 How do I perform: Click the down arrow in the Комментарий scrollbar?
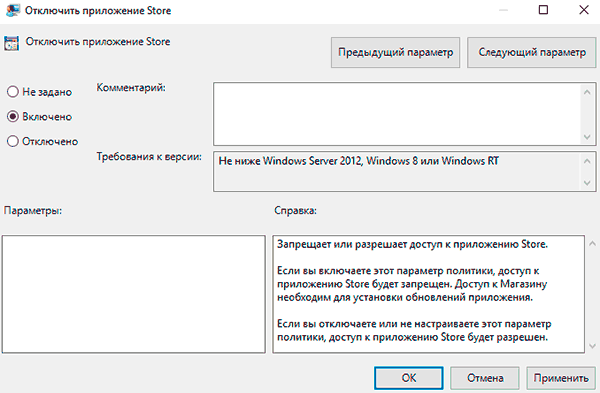point(587,137)
